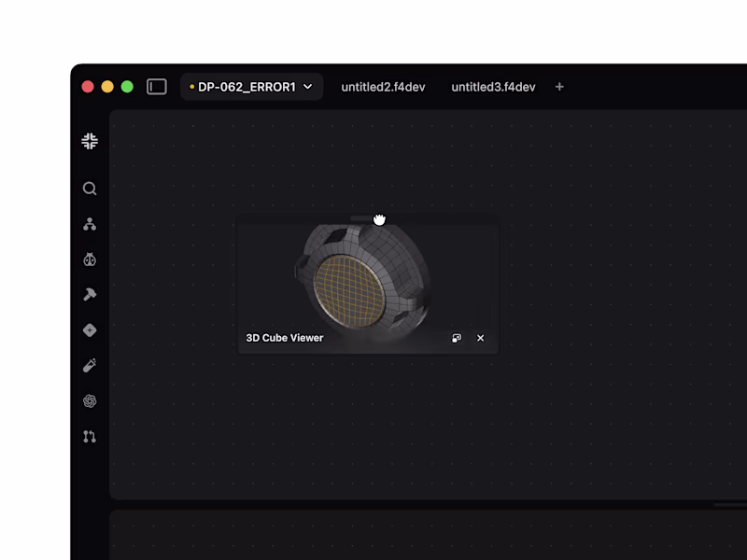Open the app home via the logo icon
Image resolution: width=747 pixels, height=560 pixels.
click(90, 141)
